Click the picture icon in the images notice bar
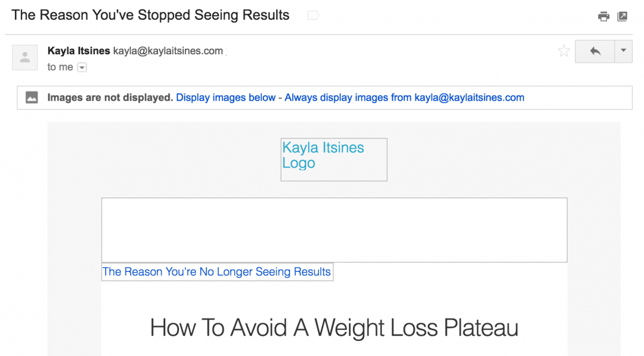 (x=32, y=98)
